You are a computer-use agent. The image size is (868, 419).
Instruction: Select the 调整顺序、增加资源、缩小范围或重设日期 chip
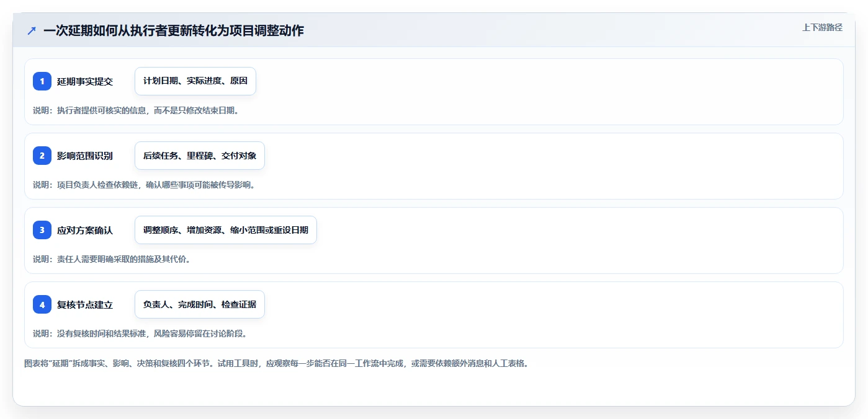coord(226,230)
